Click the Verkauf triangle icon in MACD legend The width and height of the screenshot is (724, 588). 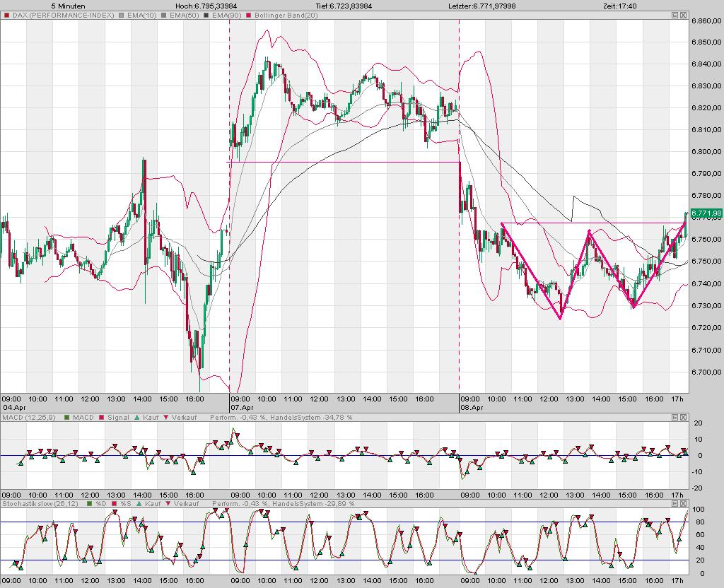coord(166,417)
